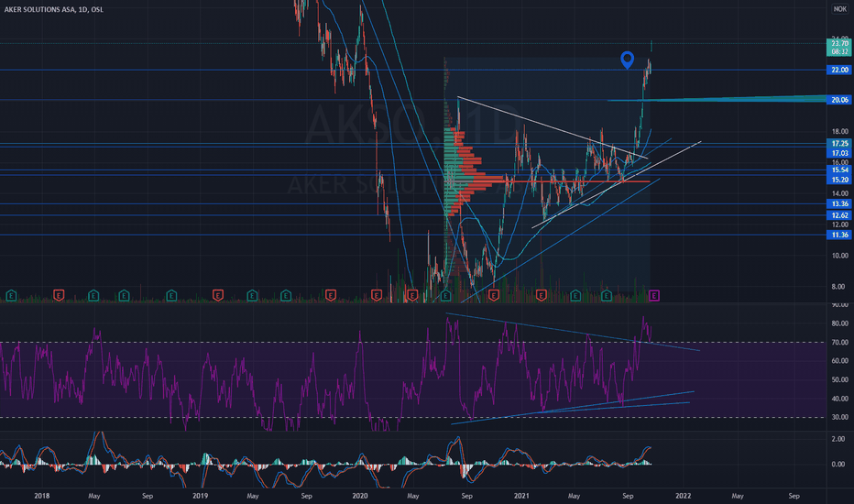Select the 17.03 price level label

pos(839,153)
